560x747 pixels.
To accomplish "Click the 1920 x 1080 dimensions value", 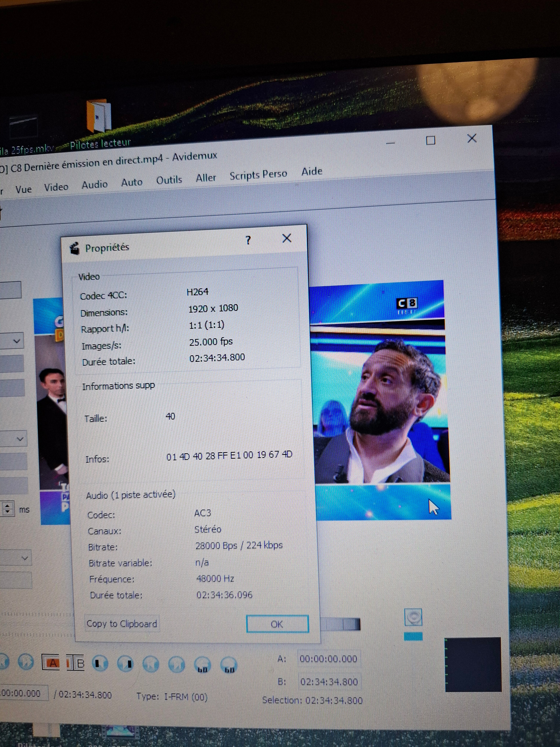I will click(x=213, y=308).
